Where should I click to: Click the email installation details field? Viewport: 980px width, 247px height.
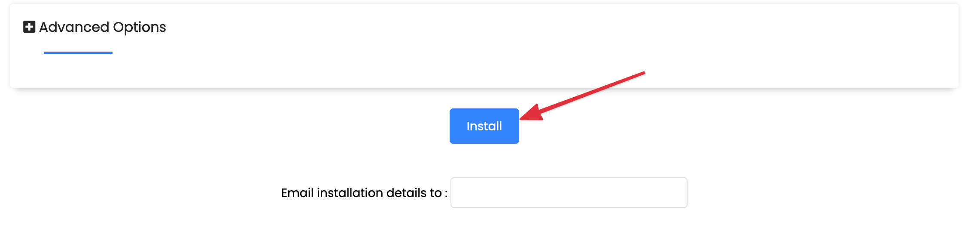(x=569, y=193)
